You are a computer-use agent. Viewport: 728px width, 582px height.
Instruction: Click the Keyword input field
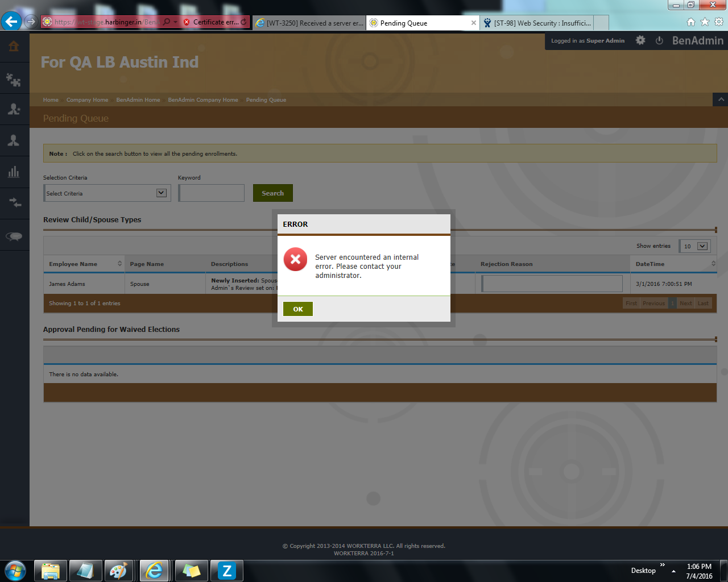[212, 193]
